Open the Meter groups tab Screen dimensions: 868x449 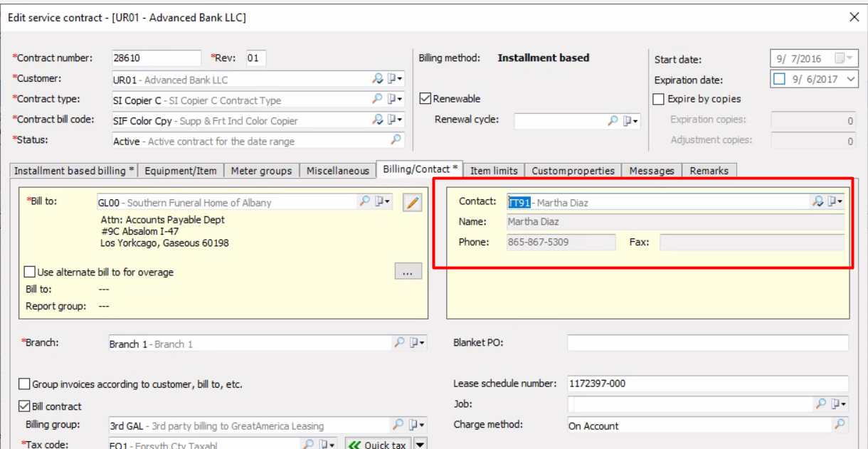262,171
